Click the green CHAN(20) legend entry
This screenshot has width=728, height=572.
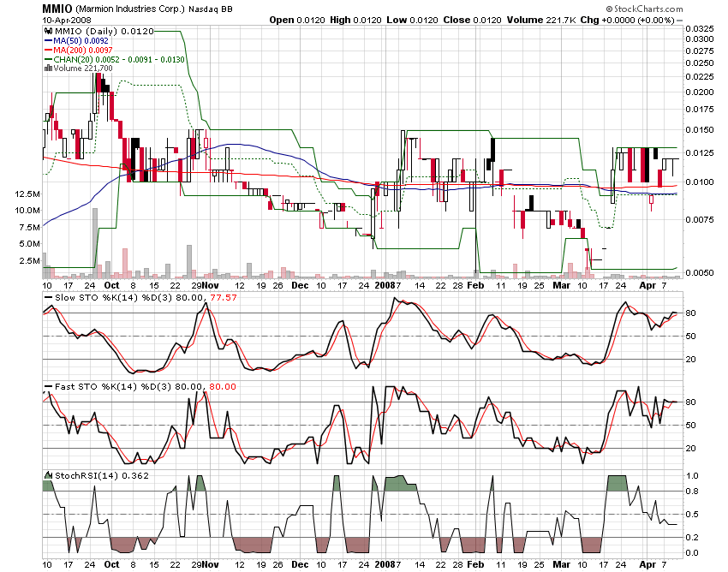pos(115,59)
